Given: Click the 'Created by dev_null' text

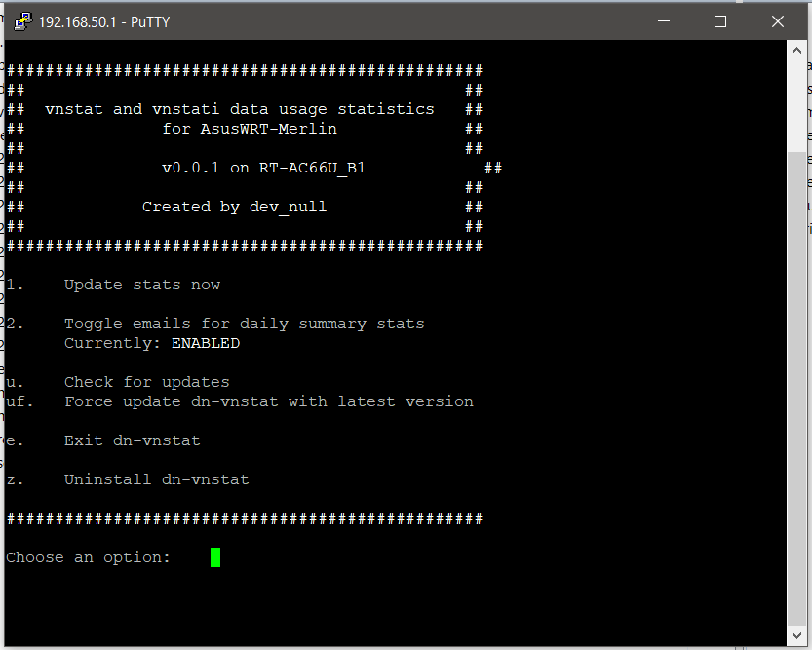Looking at the screenshot, I should click(x=235, y=207).
